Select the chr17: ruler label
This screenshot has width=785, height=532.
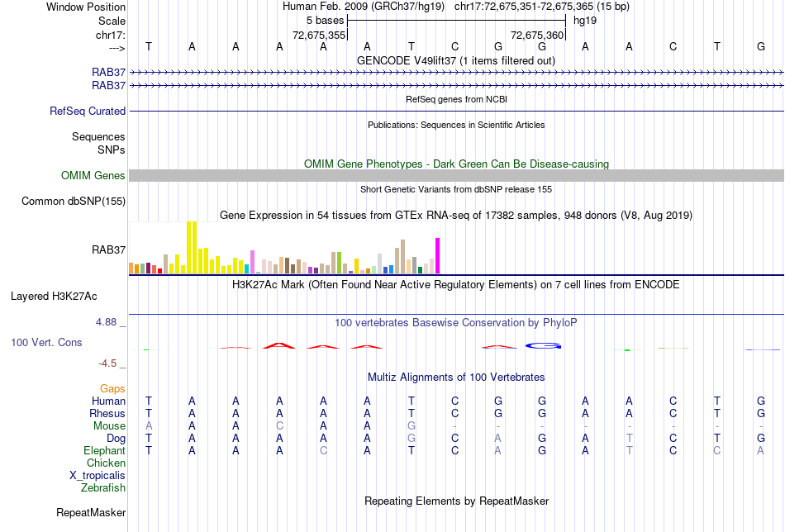pyautogui.click(x=110, y=35)
